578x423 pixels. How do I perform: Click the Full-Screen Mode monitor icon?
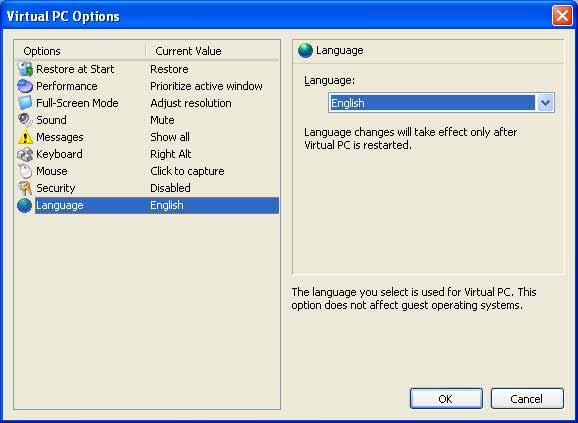click(25, 103)
